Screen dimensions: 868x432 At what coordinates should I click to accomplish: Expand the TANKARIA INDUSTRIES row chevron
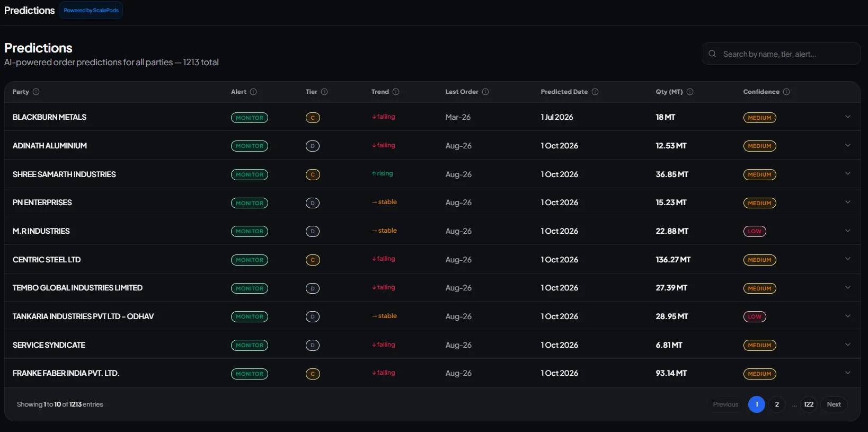(848, 316)
